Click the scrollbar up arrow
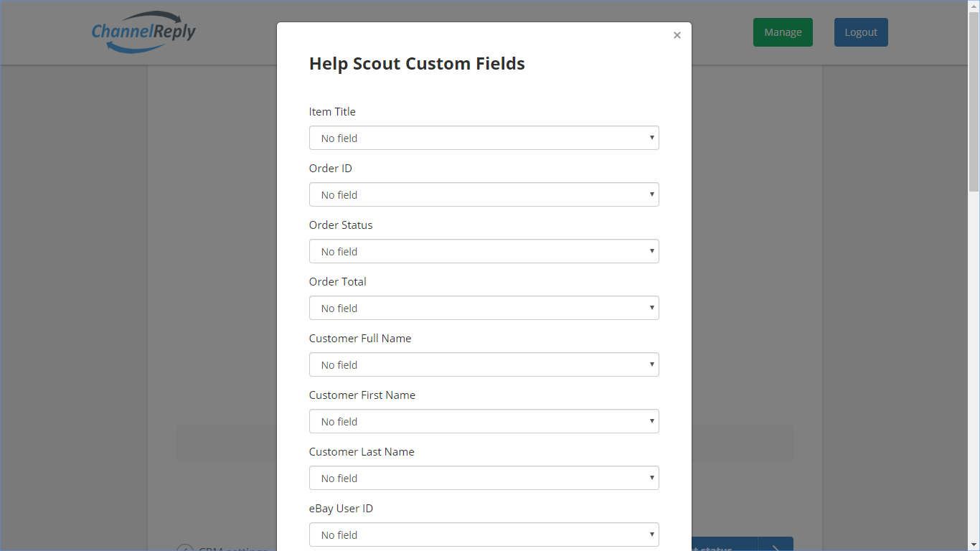This screenshot has width=980, height=551. 974,6
